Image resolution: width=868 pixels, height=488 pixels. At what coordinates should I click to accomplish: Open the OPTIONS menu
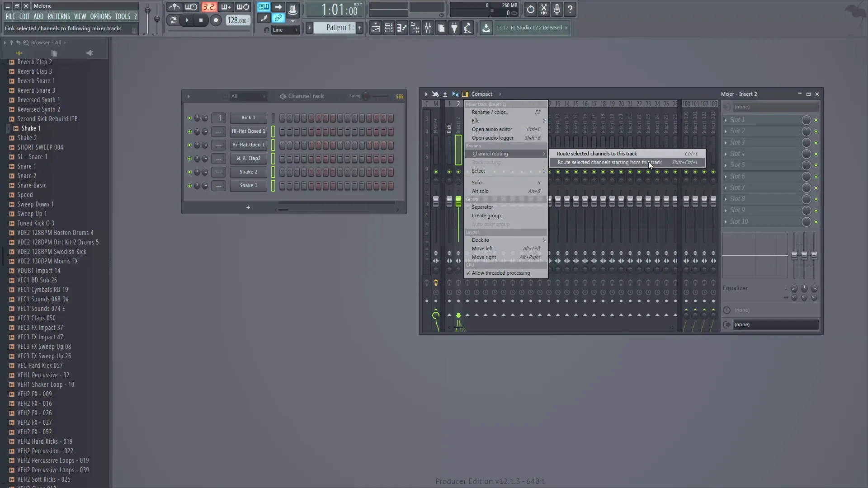point(100,16)
